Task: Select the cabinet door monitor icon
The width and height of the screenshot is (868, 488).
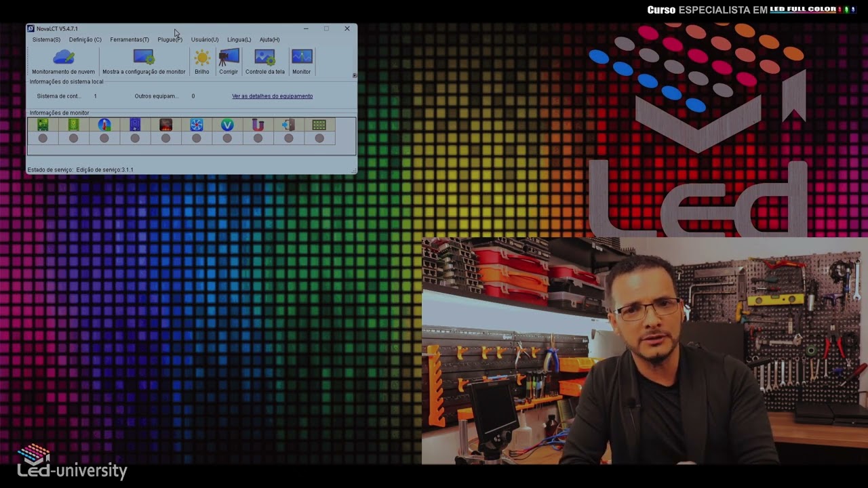Action: [x=288, y=125]
